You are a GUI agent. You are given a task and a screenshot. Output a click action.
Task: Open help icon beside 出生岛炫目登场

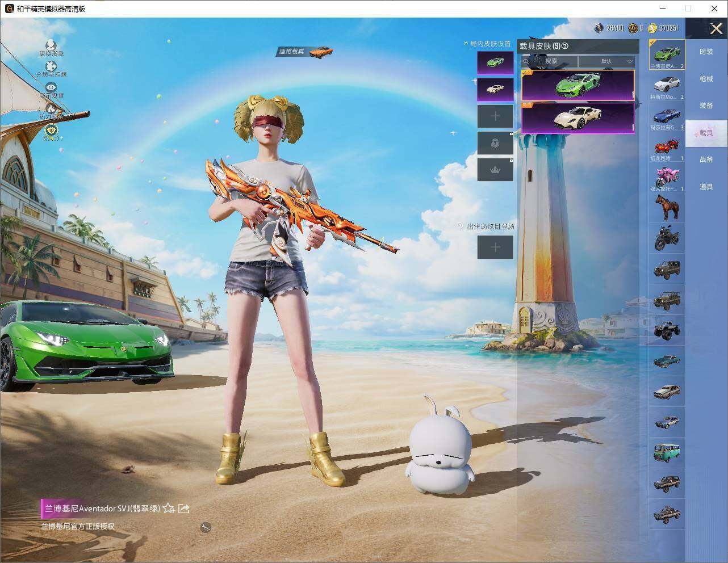coord(461,226)
